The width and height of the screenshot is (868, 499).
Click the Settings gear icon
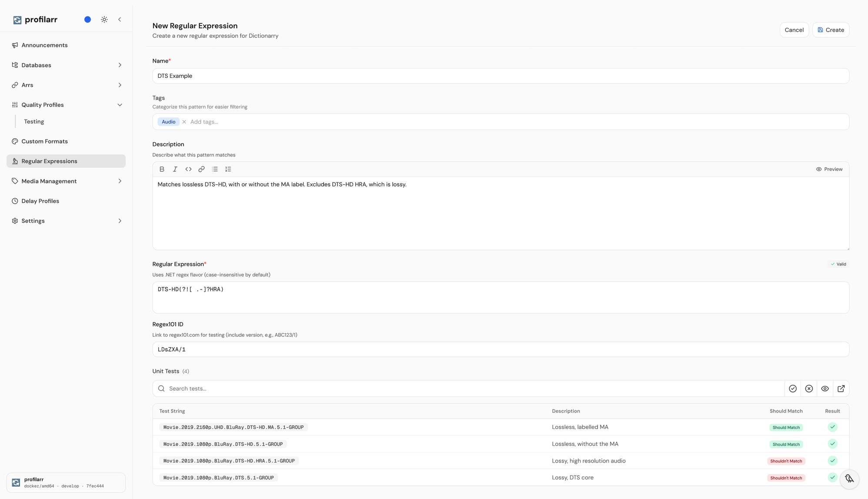15,221
